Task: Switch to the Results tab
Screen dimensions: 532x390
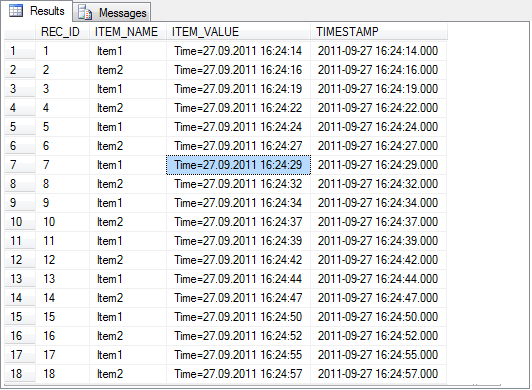Action: (x=37, y=11)
